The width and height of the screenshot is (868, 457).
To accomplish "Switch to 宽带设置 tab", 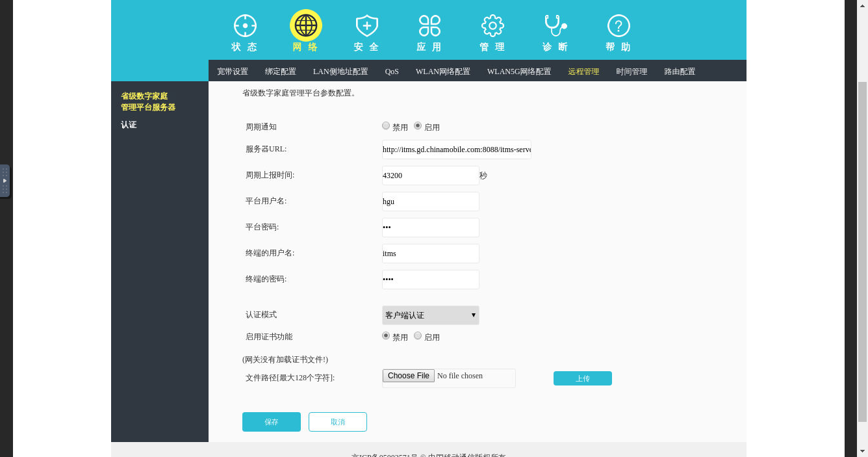I will (233, 72).
